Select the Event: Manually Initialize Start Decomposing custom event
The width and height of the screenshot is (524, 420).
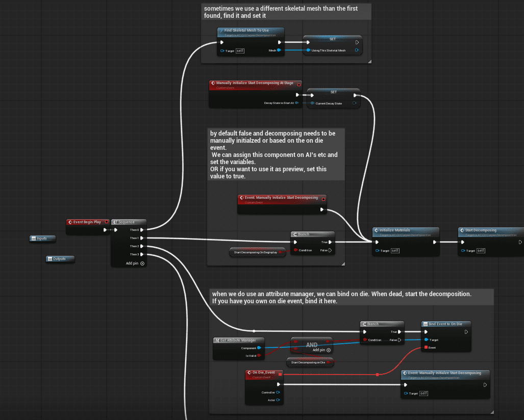281,198
